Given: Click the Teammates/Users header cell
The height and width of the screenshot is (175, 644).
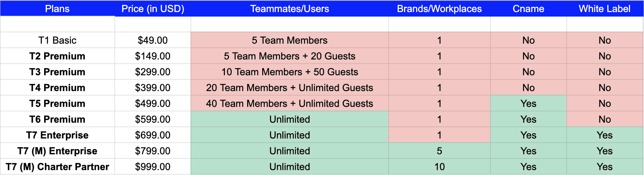Looking at the screenshot, I should click(289, 9).
